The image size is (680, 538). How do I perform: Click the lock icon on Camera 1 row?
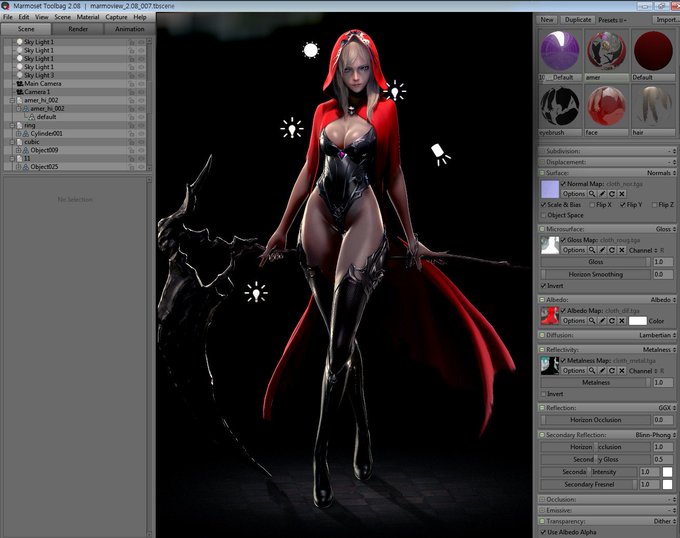(x=131, y=92)
